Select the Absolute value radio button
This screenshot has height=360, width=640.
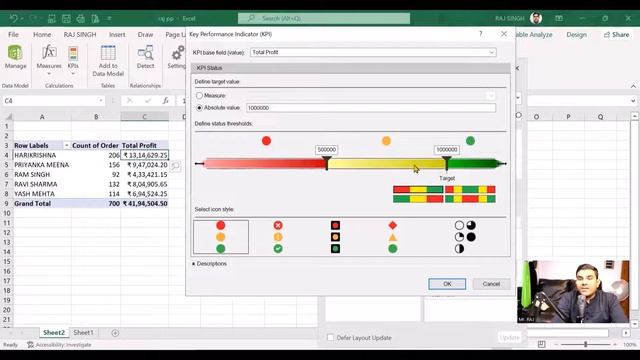click(x=199, y=108)
